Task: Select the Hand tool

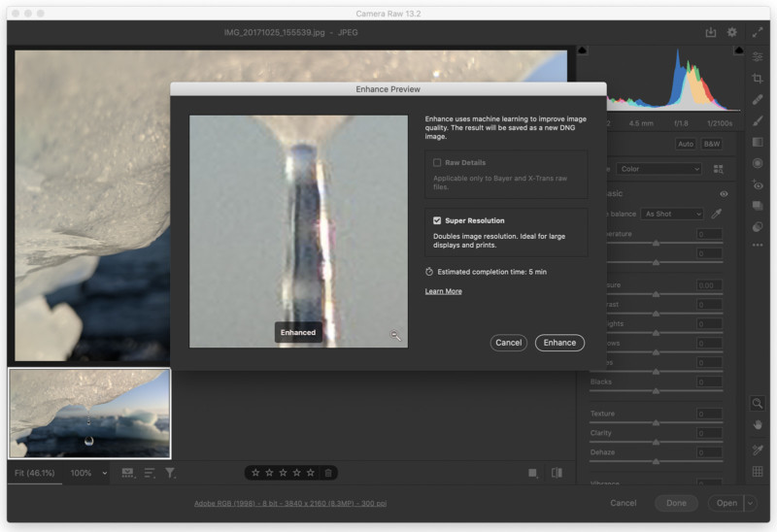Action: tap(758, 425)
